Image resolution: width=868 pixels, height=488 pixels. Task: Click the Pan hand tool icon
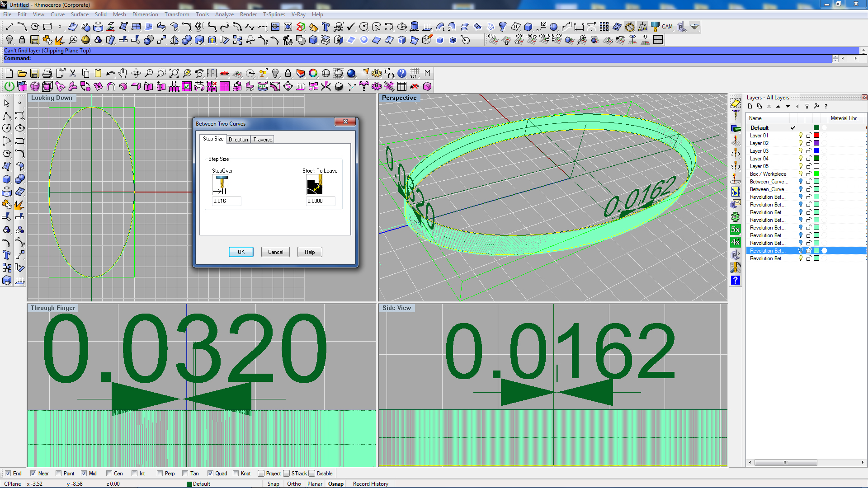(123, 73)
